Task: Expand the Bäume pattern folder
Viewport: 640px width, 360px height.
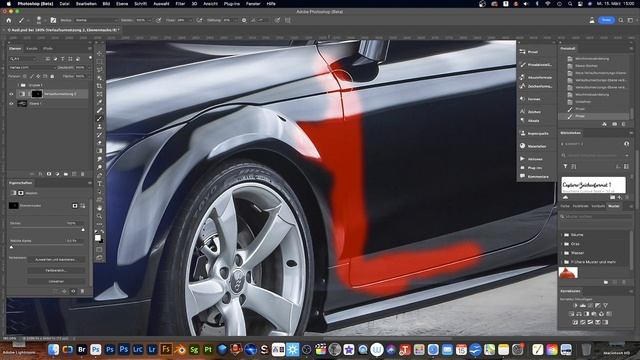Action: coord(562,235)
